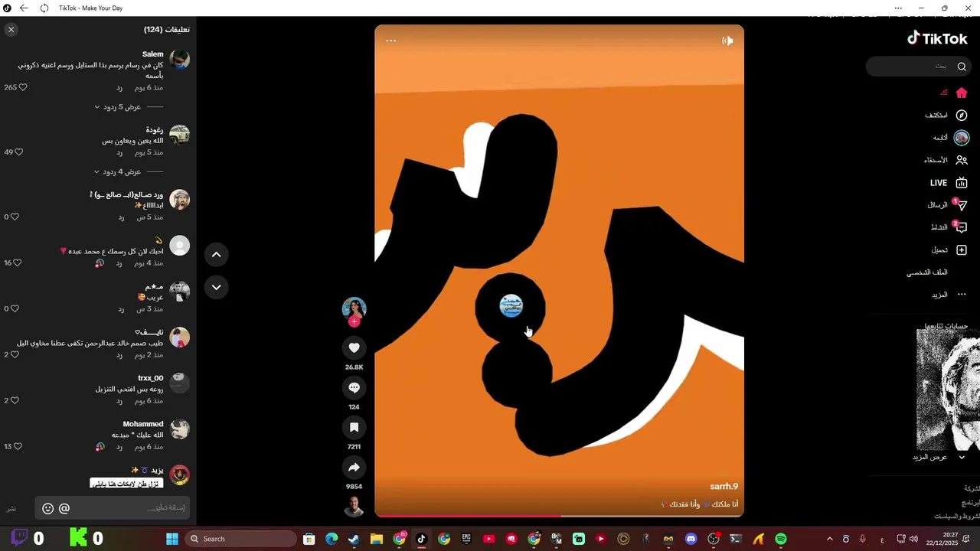This screenshot has height=551, width=980.
Task: Click the magnifier search icon
Action: 962,66
